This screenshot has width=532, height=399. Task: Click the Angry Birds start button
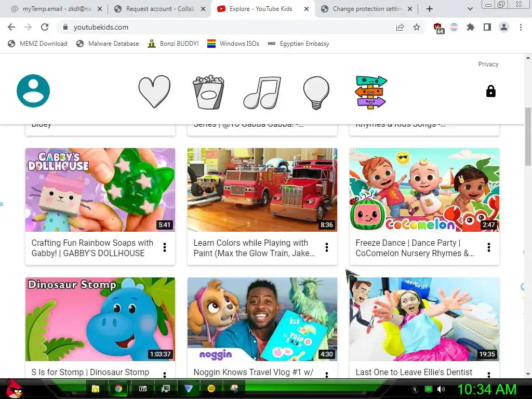pos(14,389)
